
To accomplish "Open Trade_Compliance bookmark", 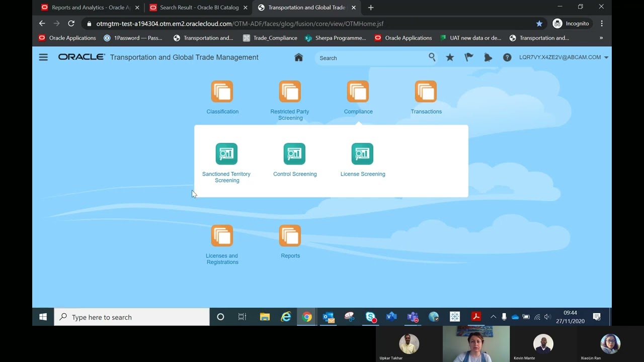I will [x=270, y=38].
